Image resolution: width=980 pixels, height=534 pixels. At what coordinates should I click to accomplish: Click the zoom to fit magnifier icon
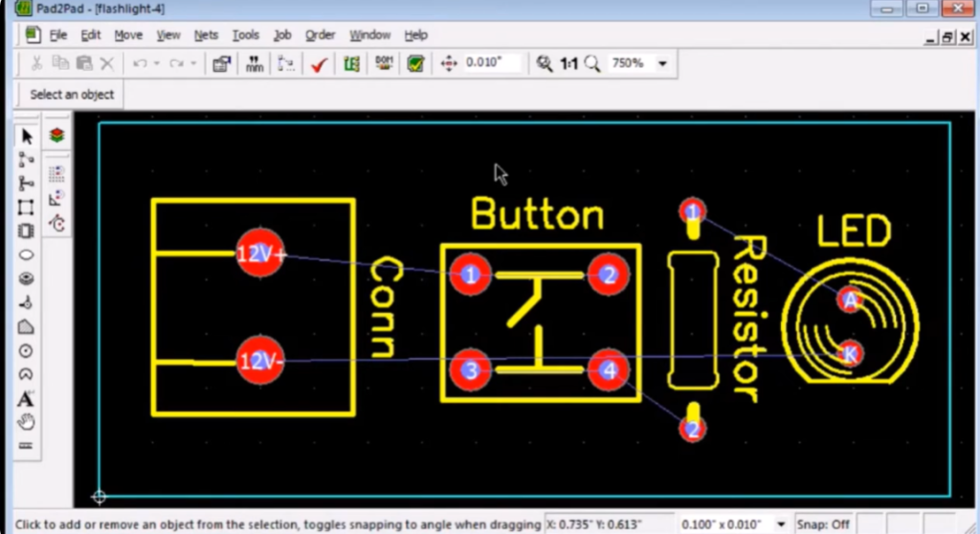[545, 63]
